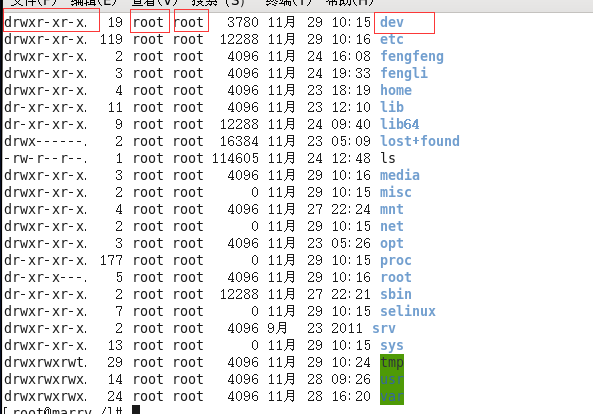Click the permissions string drwx------.
Viewport: 593px width, 414px height.
coord(46,141)
